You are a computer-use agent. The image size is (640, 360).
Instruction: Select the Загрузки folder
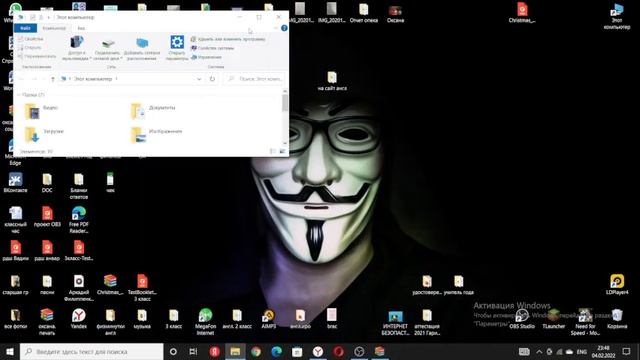click(x=44, y=134)
